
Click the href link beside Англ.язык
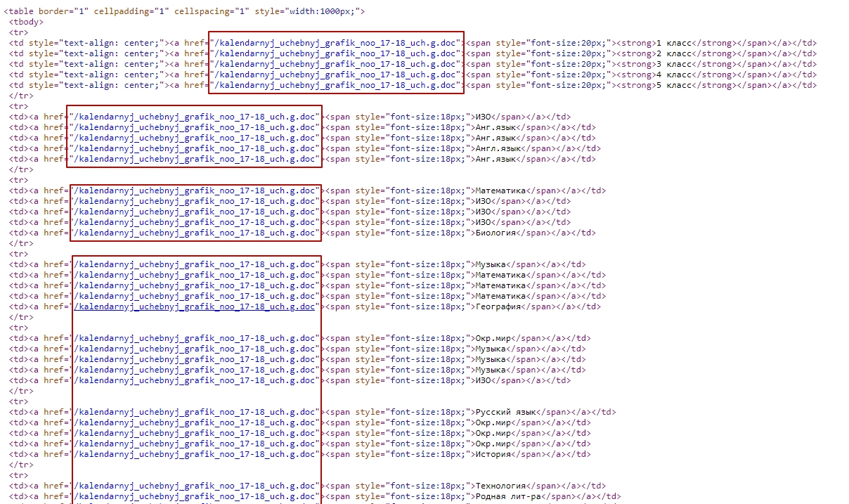195,148
